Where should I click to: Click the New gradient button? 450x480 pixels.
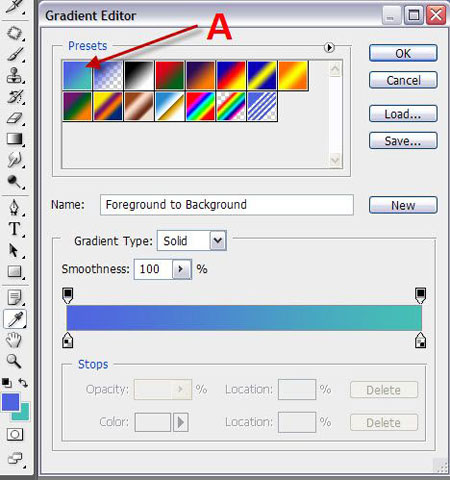click(x=403, y=205)
